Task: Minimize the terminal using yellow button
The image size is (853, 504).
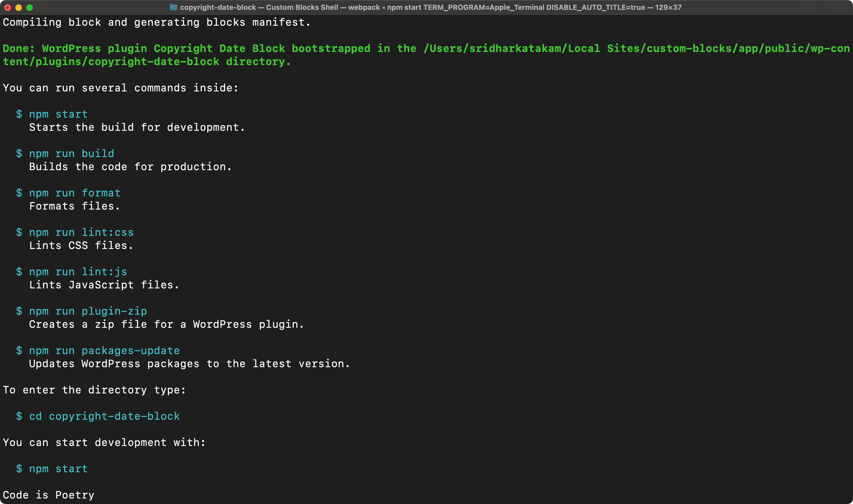Action: 19,7
